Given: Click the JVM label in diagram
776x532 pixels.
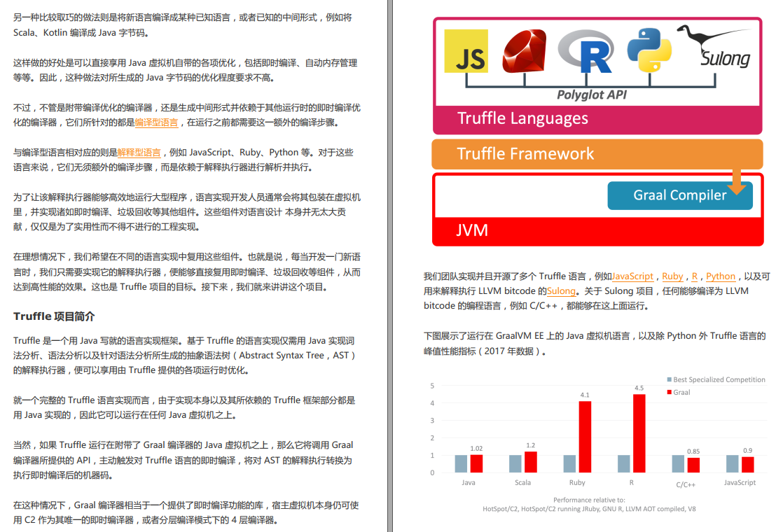Looking at the screenshot, I should [471, 230].
